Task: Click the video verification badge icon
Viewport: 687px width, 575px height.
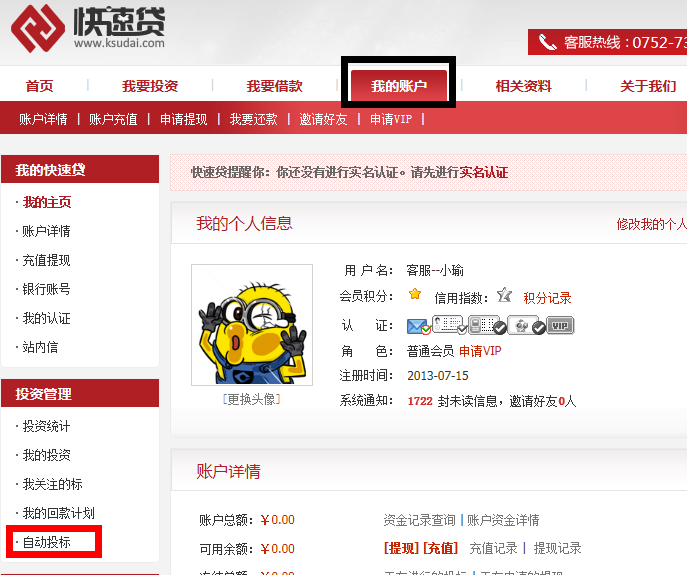Action: coord(526,325)
